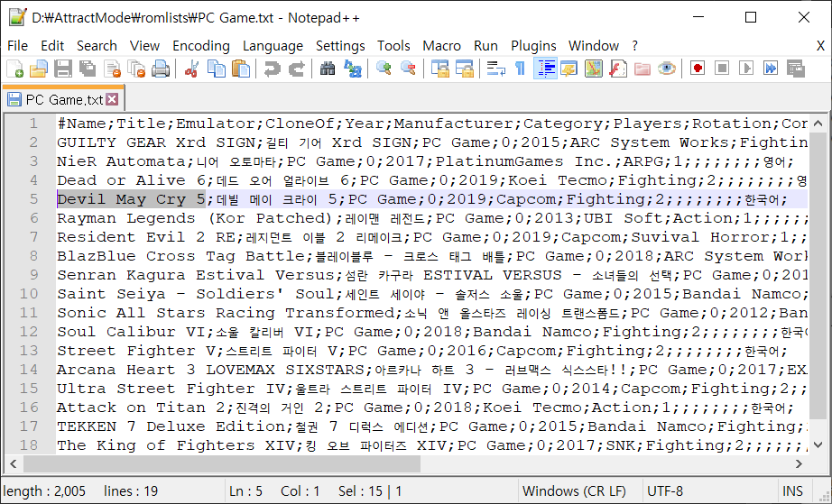Save the file with the floppy disk icon
The height and width of the screenshot is (504, 832).
pyautogui.click(x=63, y=69)
